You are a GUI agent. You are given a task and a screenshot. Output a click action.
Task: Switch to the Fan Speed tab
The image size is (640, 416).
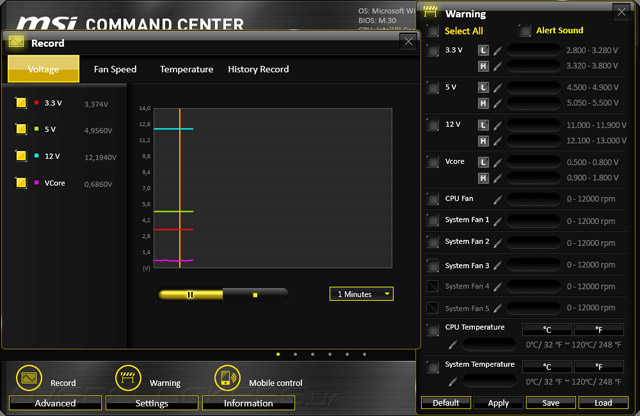click(115, 69)
